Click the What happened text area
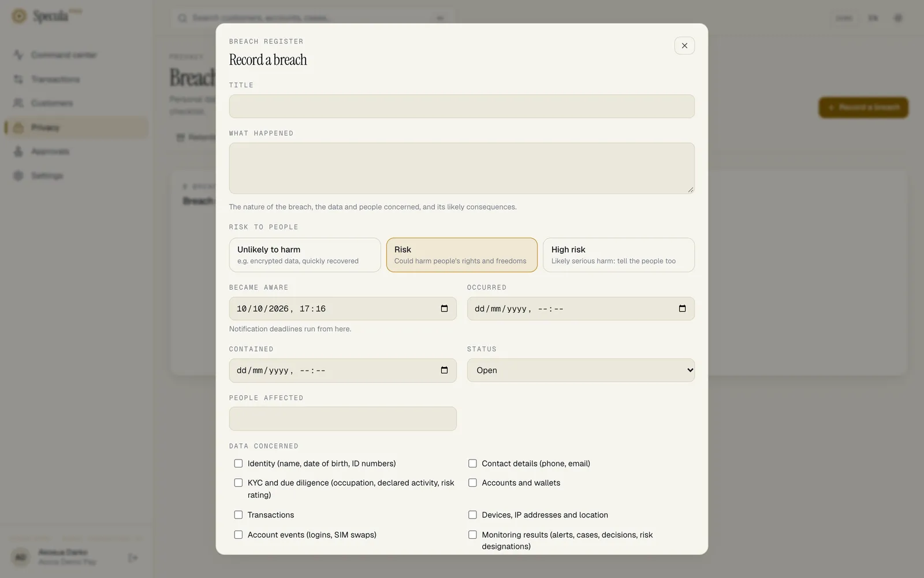924x578 pixels. click(x=462, y=168)
